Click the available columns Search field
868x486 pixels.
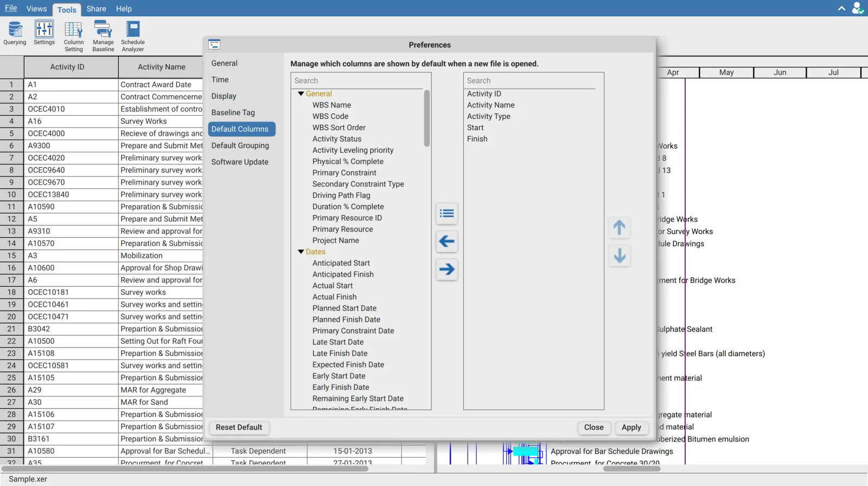[358, 80]
